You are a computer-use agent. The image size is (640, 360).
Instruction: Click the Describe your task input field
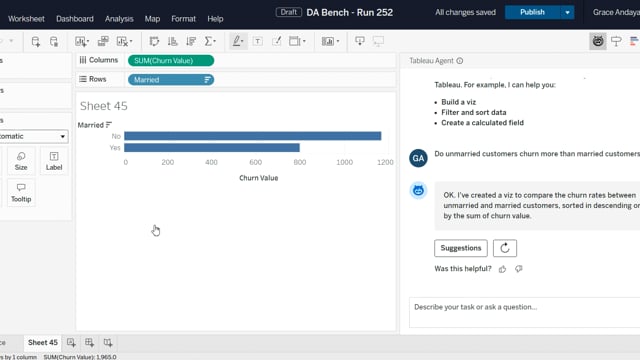524,312
